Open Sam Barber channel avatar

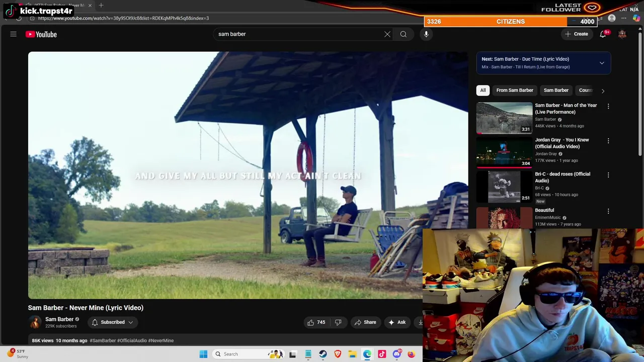click(x=35, y=322)
